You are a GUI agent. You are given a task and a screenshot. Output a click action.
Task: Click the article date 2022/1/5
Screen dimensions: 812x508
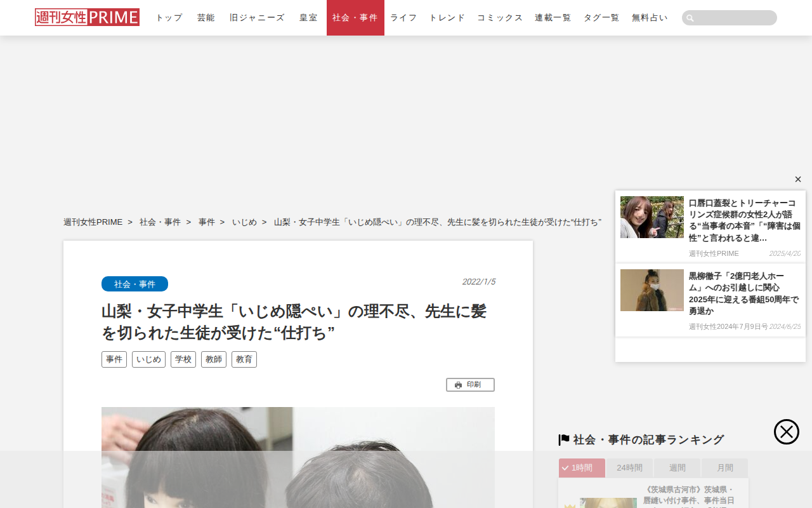tap(479, 282)
